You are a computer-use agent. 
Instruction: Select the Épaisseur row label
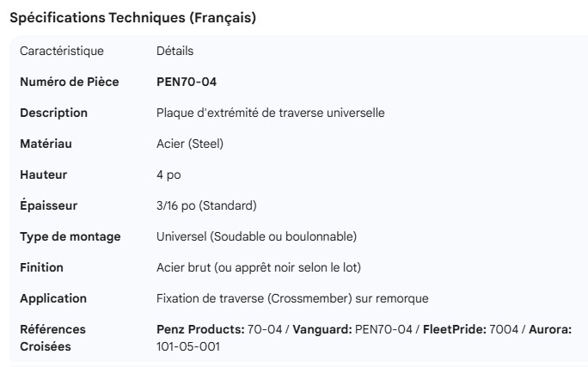point(49,206)
